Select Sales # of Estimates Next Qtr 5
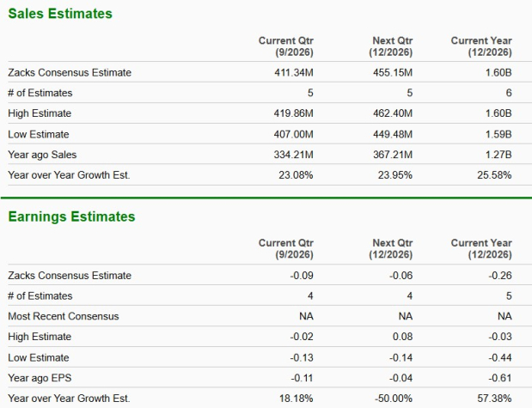The image size is (532, 408). pyautogui.click(x=409, y=93)
